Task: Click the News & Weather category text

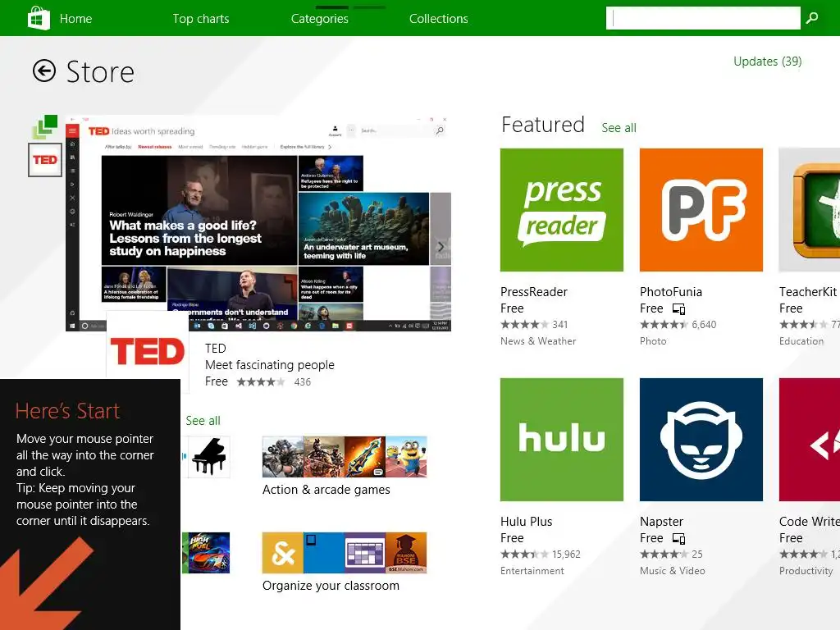Action: pos(538,341)
